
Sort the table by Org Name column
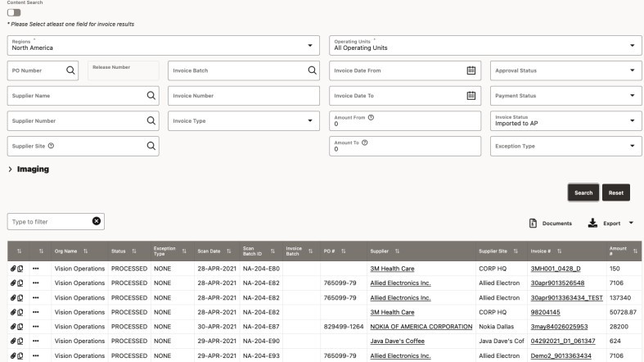tap(85, 251)
